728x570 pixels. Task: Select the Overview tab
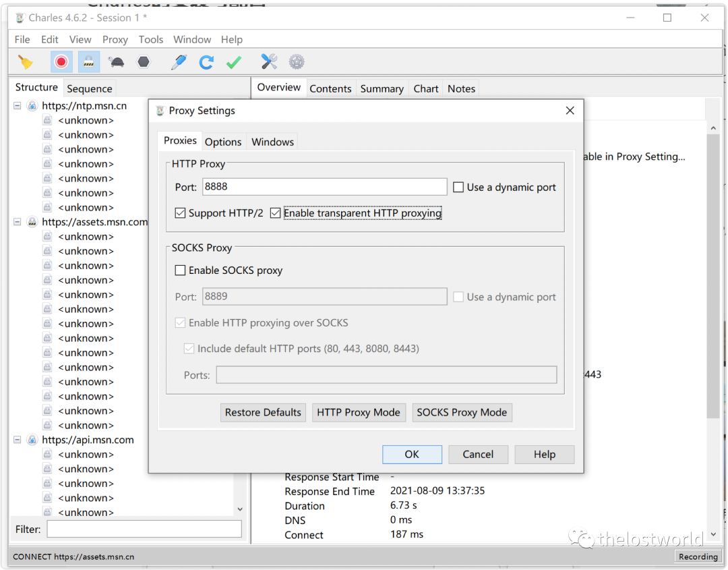point(279,87)
